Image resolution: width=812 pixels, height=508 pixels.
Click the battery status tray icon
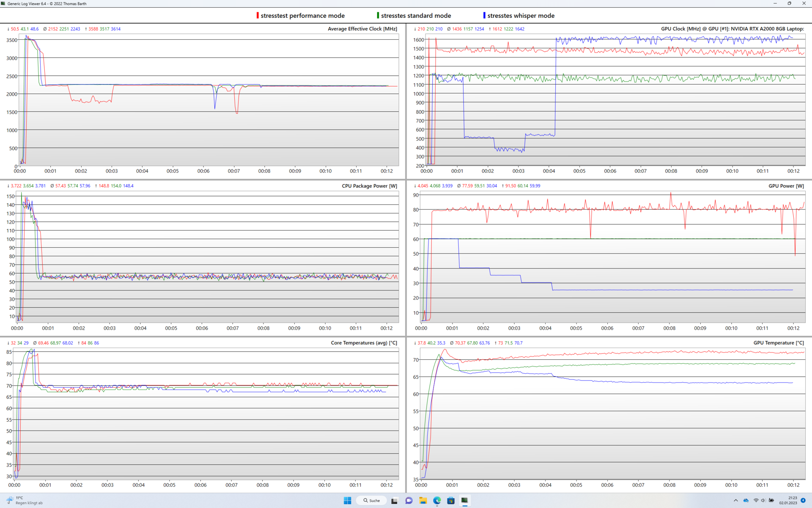(x=771, y=500)
